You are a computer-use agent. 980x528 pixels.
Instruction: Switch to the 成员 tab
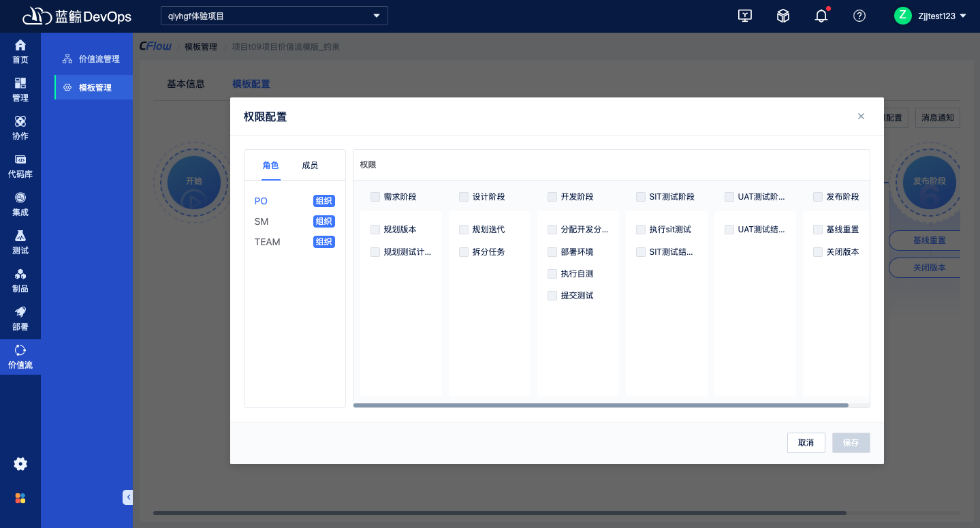pyautogui.click(x=310, y=166)
